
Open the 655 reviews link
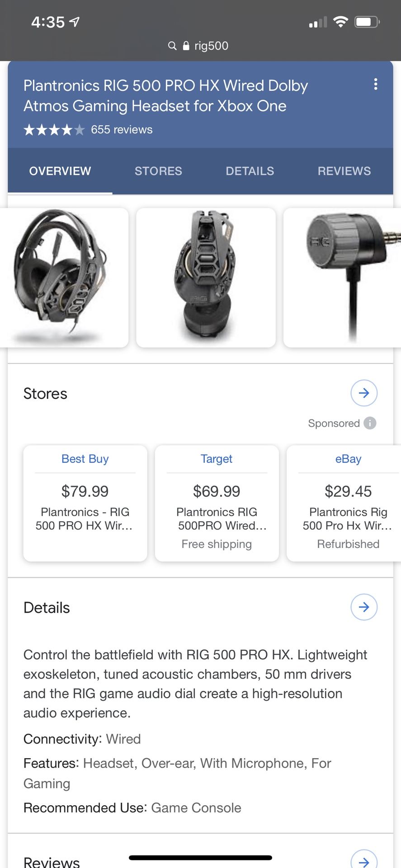(x=122, y=130)
